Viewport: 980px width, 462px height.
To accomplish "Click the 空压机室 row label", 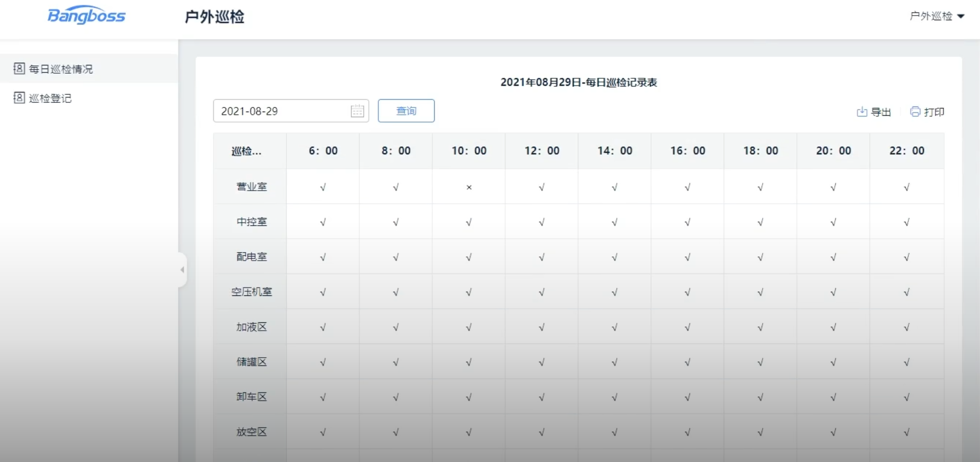I will (252, 292).
